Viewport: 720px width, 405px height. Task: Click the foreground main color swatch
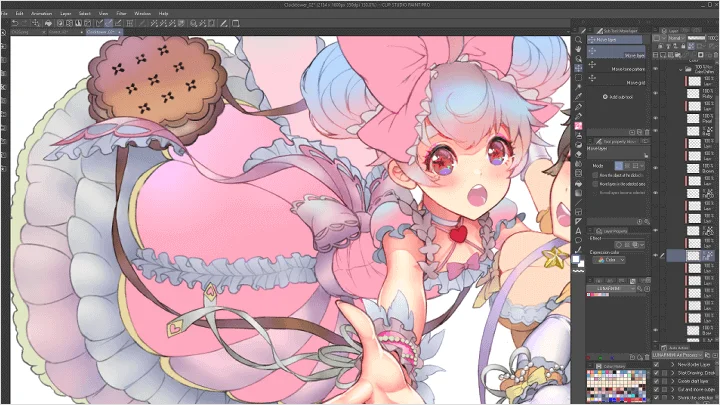coord(576,259)
